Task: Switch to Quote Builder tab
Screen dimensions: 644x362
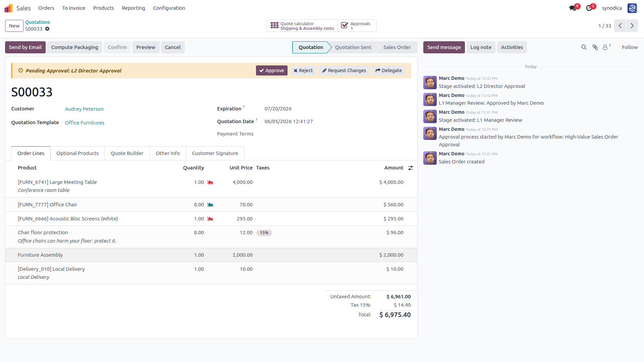Action: tap(127, 153)
